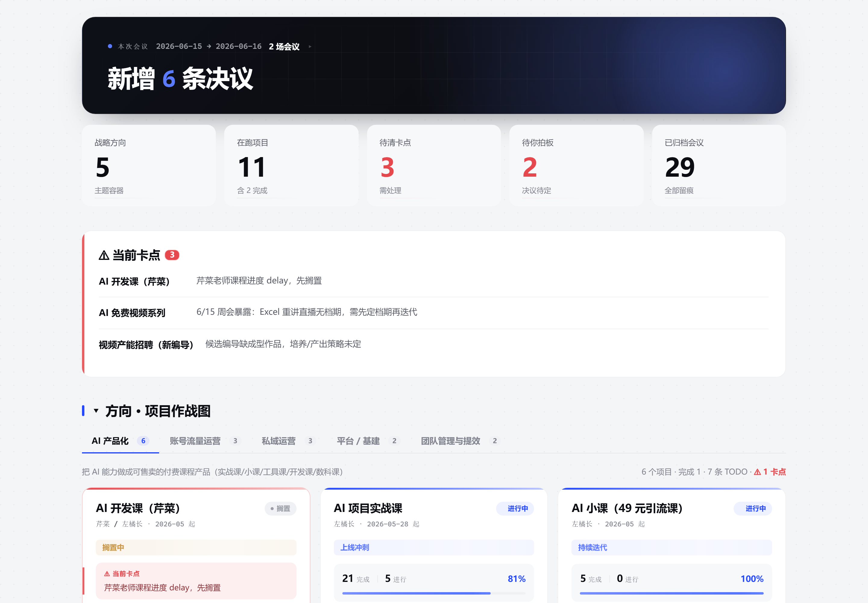The width and height of the screenshot is (868, 603).
Task: Click the 5 进行 count
Action: point(395,579)
